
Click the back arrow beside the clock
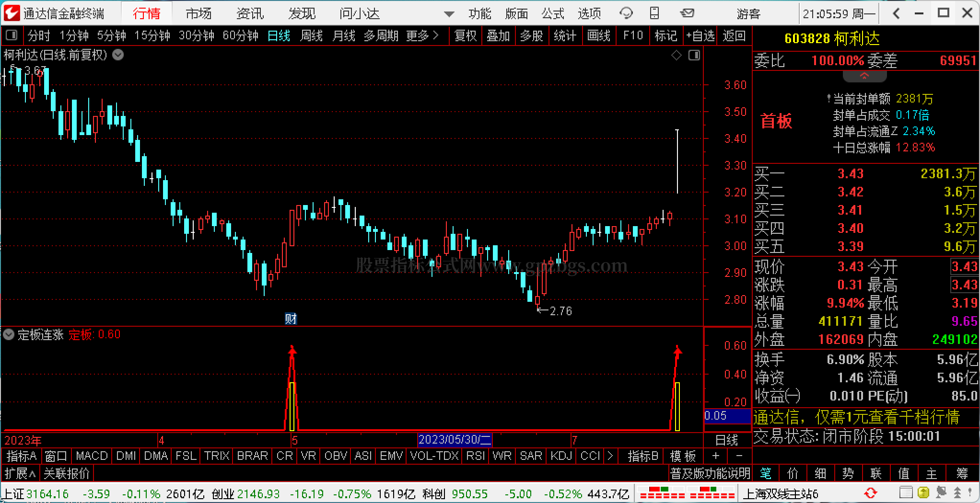(x=897, y=13)
